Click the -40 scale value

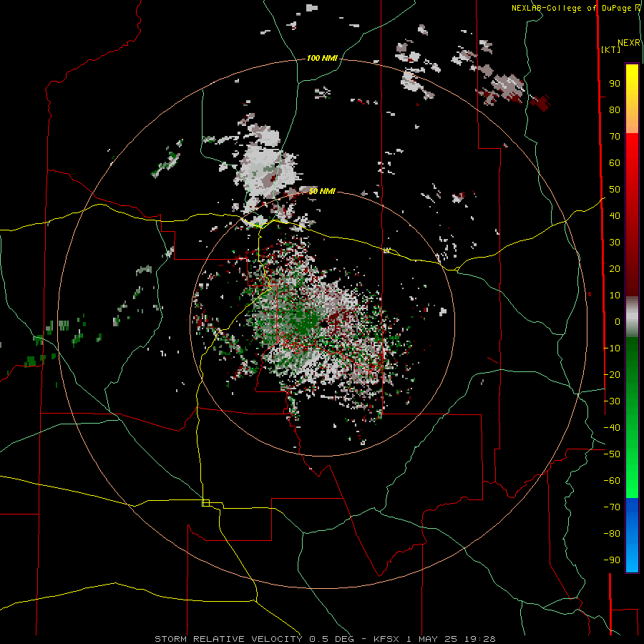tap(612, 428)
